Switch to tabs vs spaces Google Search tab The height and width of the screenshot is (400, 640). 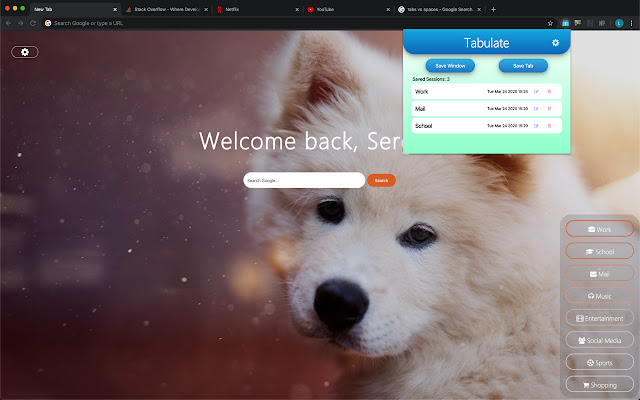438,9
